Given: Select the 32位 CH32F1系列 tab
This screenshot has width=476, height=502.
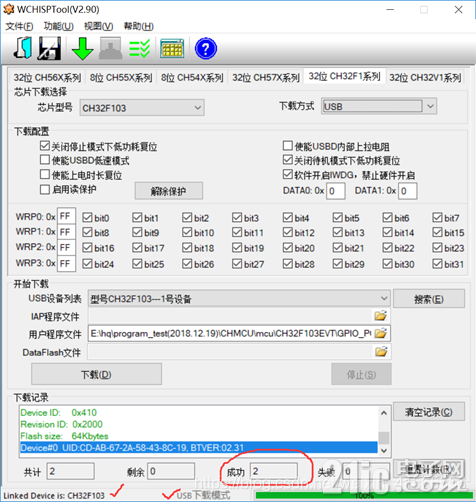Looking at the screenshot, I should (344, 76).
